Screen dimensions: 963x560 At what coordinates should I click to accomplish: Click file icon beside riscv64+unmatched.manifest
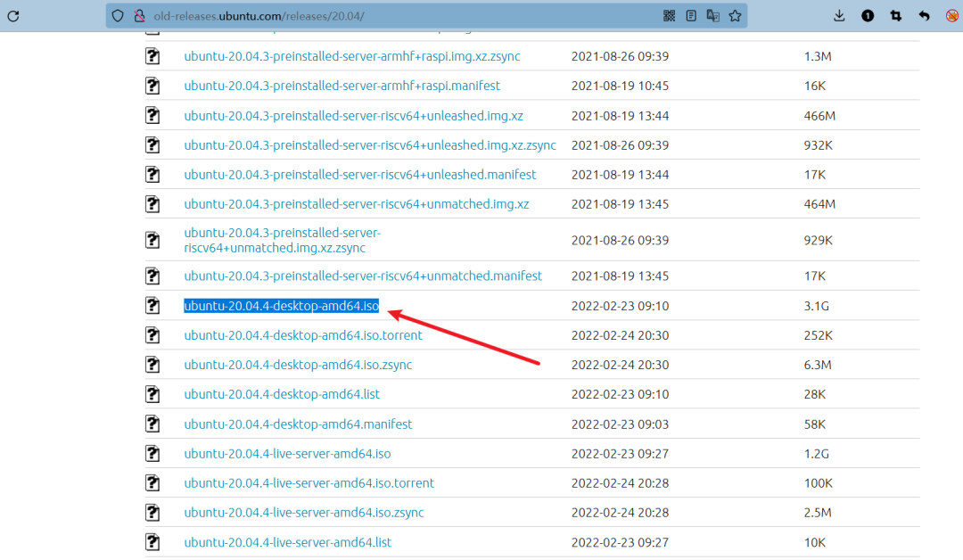click(x=152, y=276)
